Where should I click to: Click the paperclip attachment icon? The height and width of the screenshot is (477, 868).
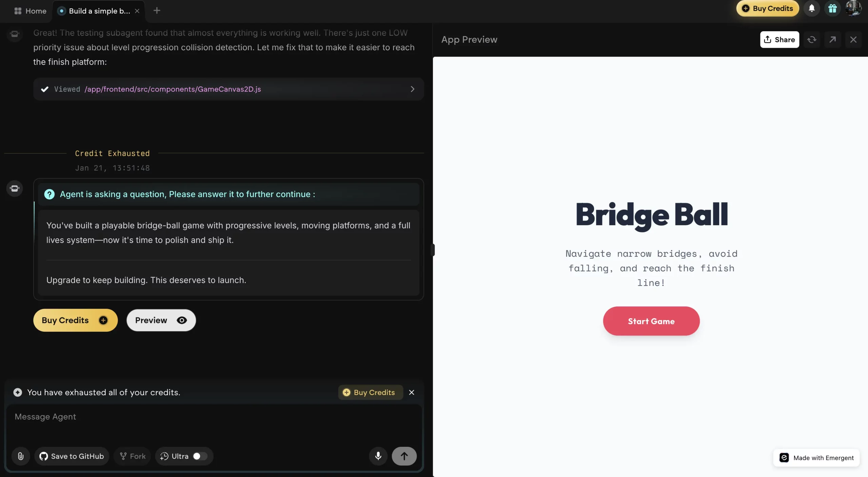(21, 456)
